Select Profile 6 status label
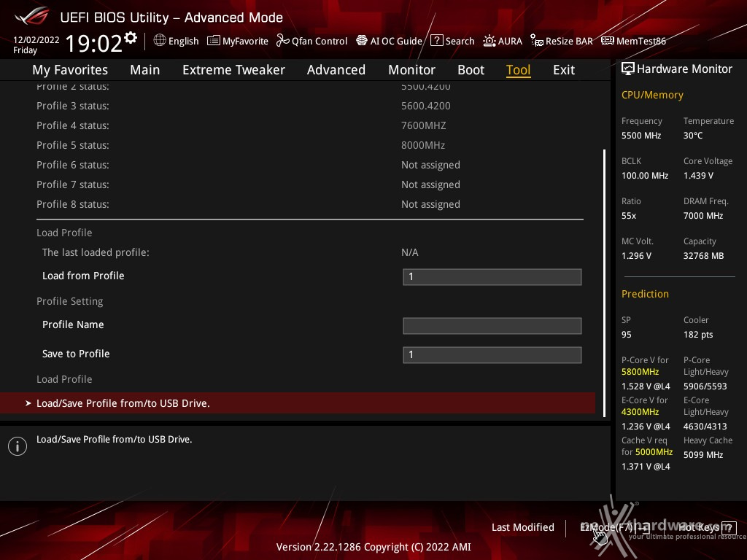Image resolution: width=747 pixels, height=560 pixels. pos(73,165)
